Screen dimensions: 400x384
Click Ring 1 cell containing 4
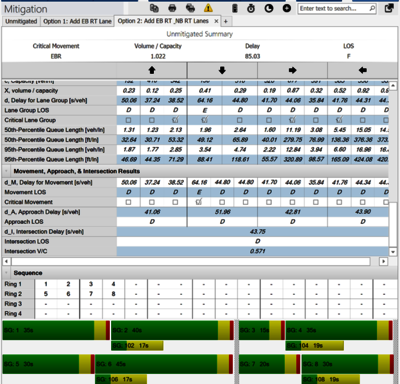113,284
